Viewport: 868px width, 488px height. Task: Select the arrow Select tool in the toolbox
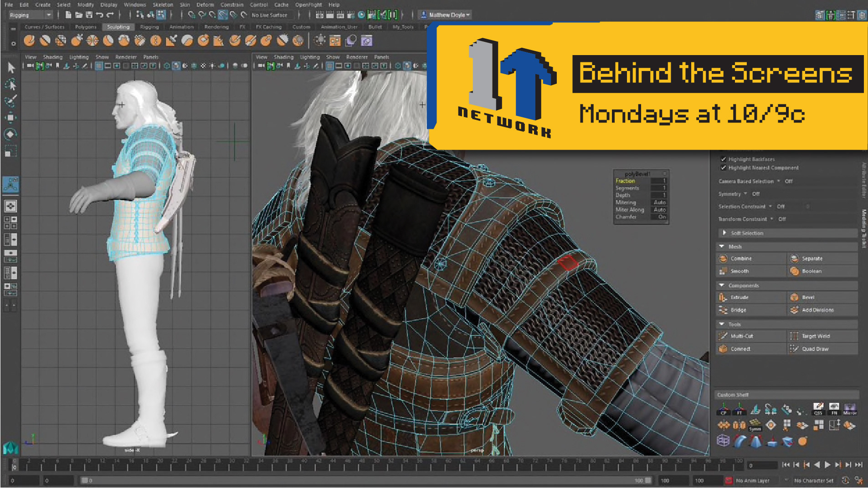pyautogui.click(x=11, y=68)
